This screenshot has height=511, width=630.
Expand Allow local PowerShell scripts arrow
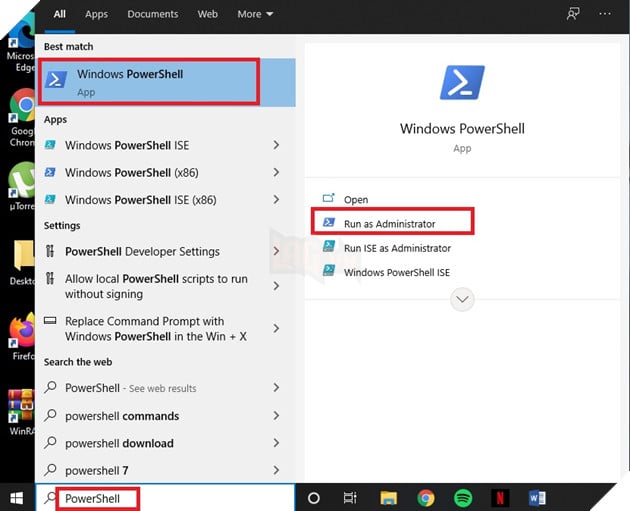click(x=276, y=286)
